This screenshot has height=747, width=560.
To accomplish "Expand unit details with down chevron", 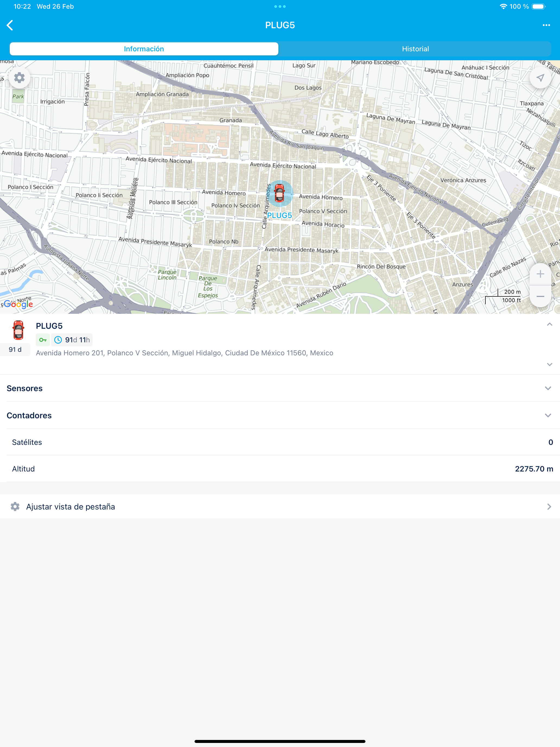I will point(549,364).
